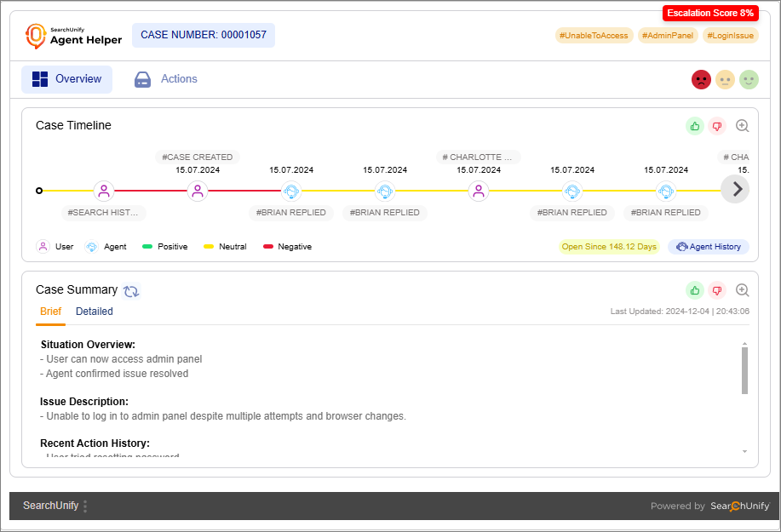Screen dimensions: 781x532
Task: Thumbs down the Case Timeline
Action: (x=717, y=126)
